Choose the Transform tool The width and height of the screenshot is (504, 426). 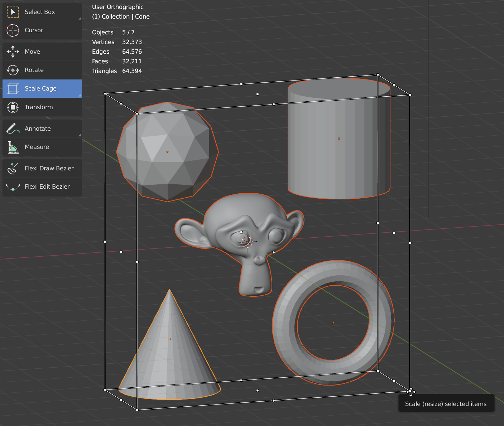tap(38, 107)
